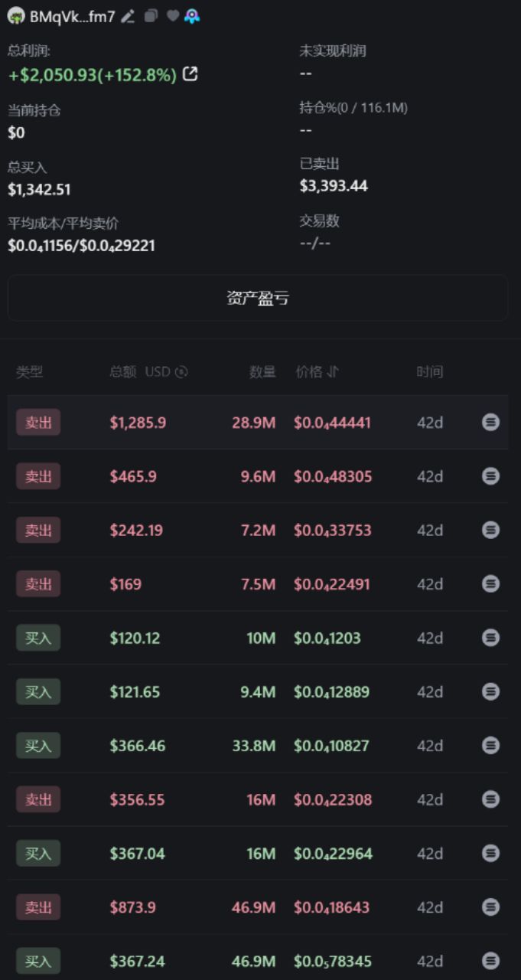
Task: Toggle the USD currency switch in 总额 header
Action: [181, 372]
